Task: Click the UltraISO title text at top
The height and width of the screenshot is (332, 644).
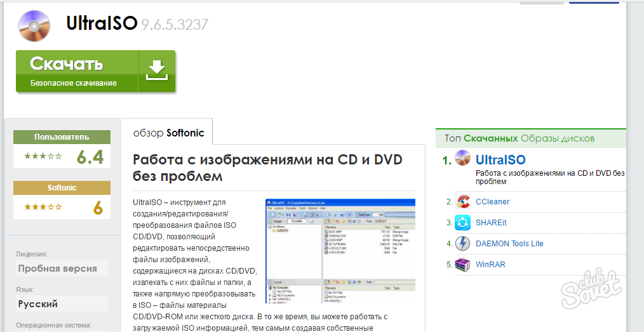Action: (102, 24)
